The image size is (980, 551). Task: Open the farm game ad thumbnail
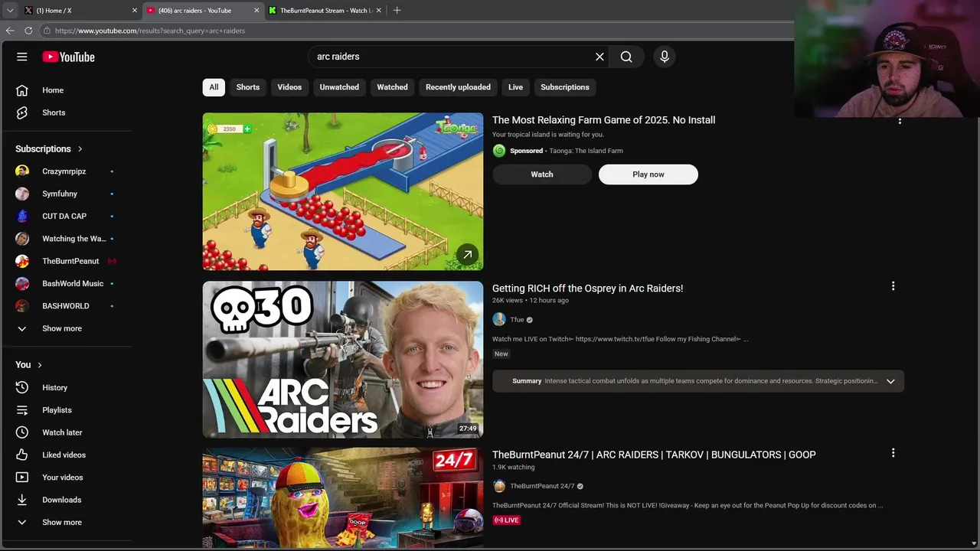coord(343,191)
